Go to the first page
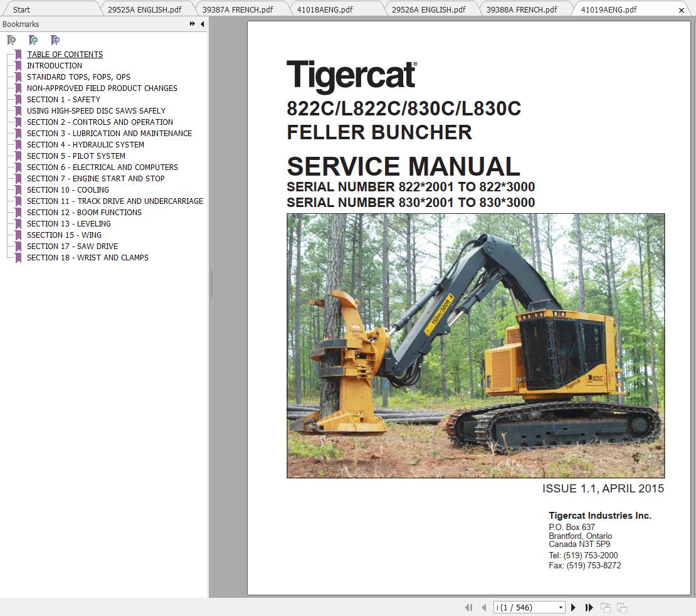This screenshot has height=616, width=696. point(469,607)
